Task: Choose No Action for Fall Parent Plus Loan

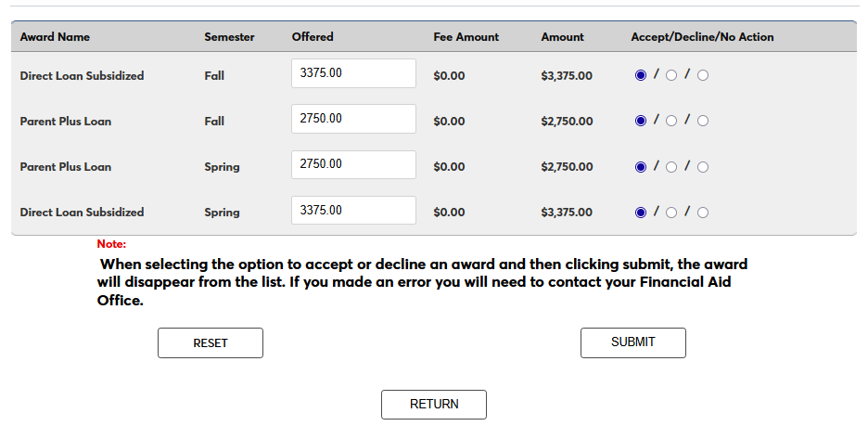Action: tap(703, 121)
